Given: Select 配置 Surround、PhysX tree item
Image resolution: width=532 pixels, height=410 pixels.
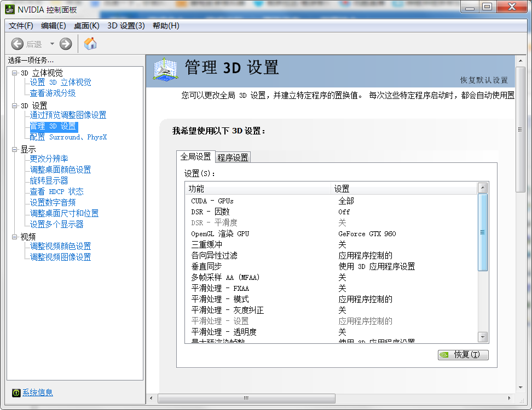Looking at the screenshot, I should click(x=68, y=137).
